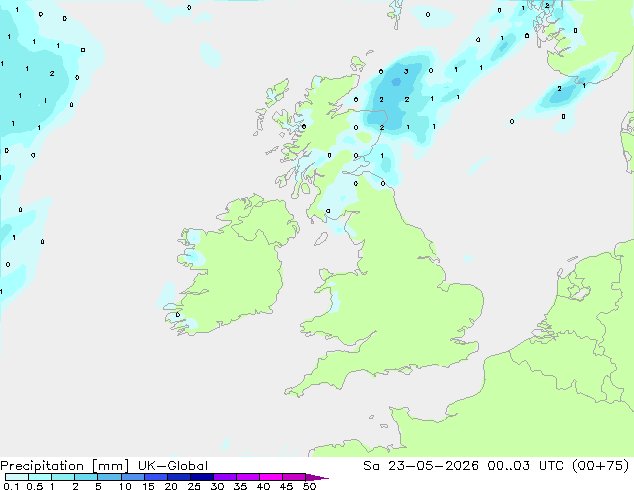Image resolution: width=634 pixels, height=490 pixels.
Task: Click the "25" legend scale label
Action: [x=194, y=486]
